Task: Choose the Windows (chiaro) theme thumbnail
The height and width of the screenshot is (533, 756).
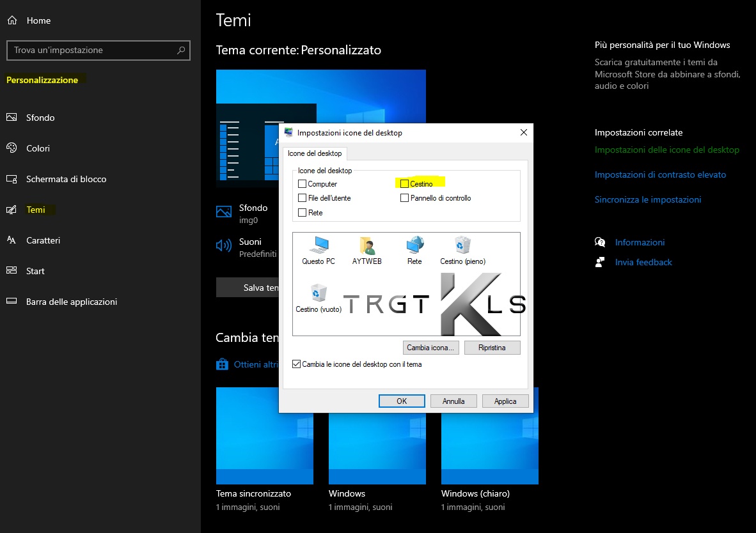Action: coord(489,435)
